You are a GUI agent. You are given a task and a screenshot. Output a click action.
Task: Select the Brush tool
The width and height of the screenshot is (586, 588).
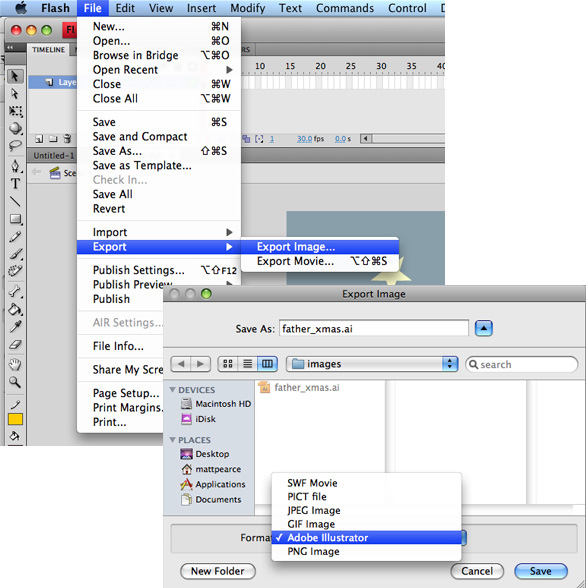[15, 254]
